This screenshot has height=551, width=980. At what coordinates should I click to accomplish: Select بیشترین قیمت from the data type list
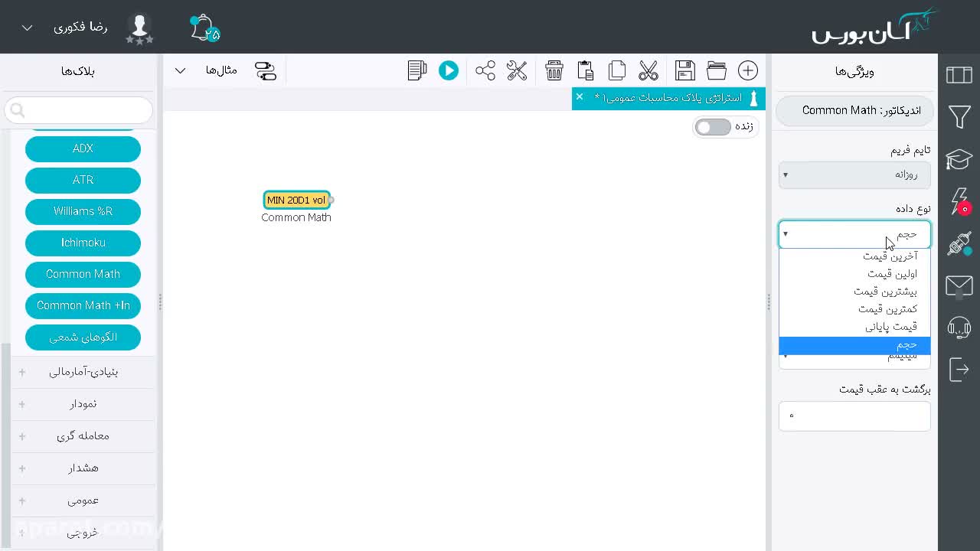[x=854, y=292]
